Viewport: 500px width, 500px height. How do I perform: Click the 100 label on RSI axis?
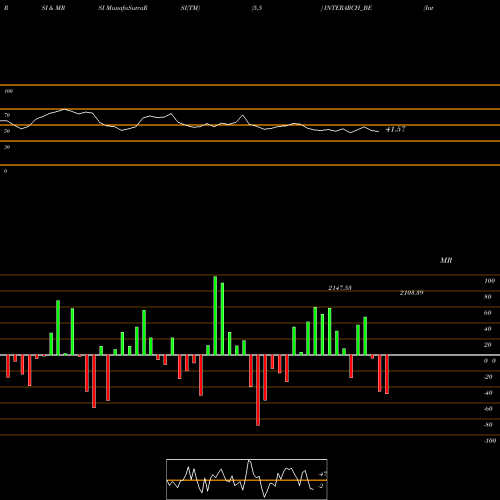click(8, 91)
